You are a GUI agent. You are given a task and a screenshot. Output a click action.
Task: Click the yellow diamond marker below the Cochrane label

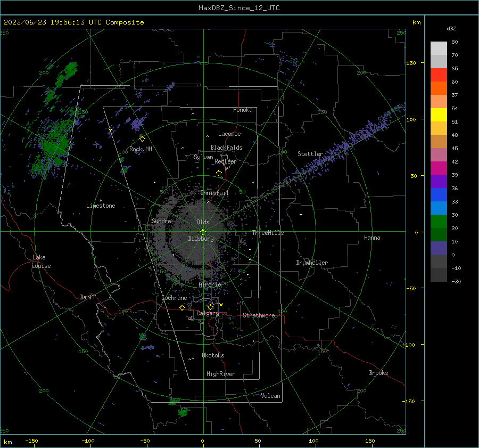point(182,307)
